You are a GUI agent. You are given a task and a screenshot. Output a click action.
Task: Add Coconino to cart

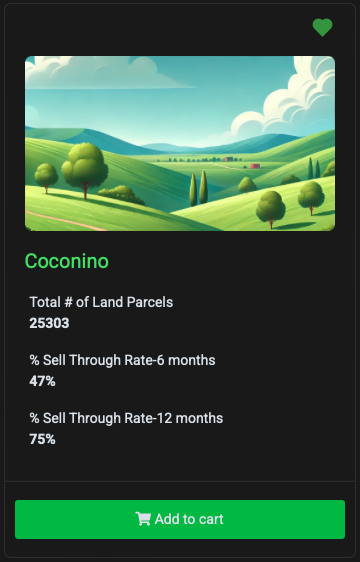pos(180,519)
